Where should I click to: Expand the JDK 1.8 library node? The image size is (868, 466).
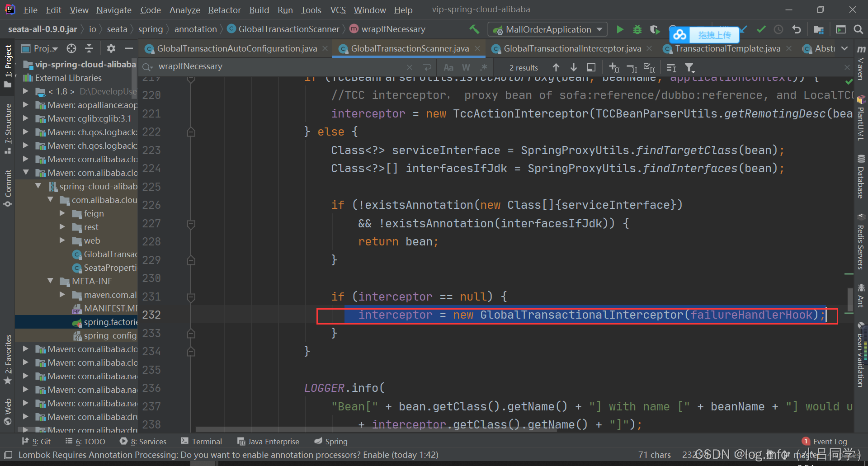point(26,91)
